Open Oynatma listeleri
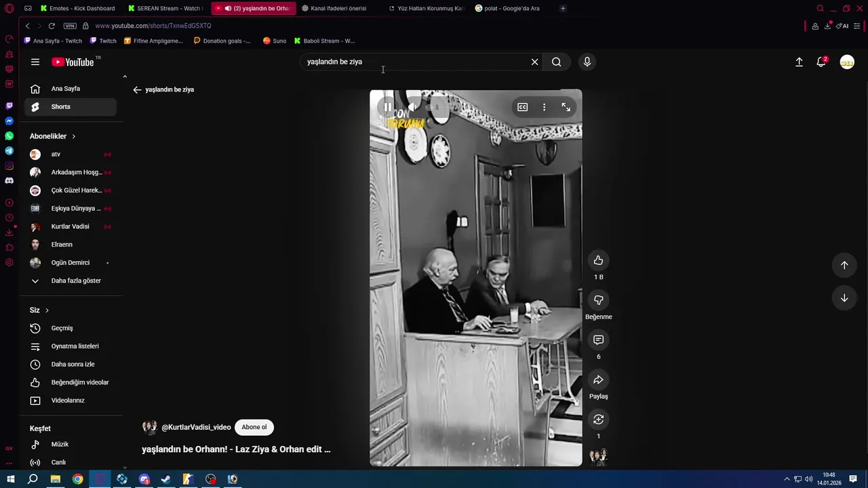The height and width of the screenshot is (488, 868). (x=71, y=346)
